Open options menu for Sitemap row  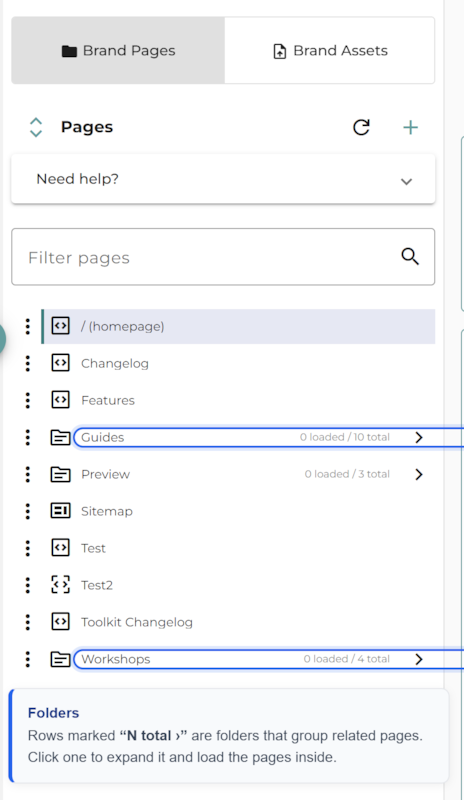click(28, 511)
